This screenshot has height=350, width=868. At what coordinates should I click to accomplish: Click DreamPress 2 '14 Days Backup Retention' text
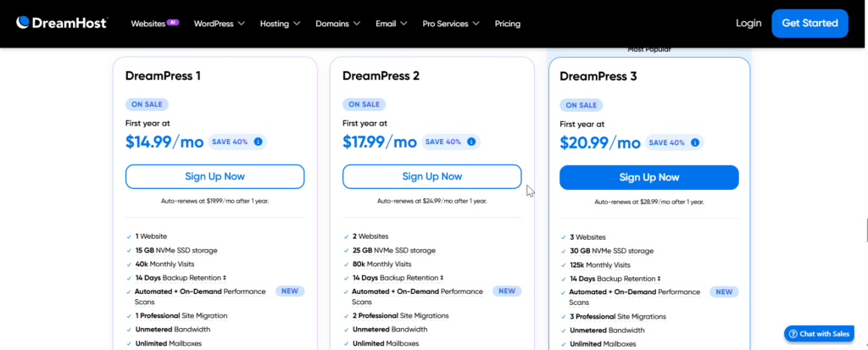pos(398,277)
